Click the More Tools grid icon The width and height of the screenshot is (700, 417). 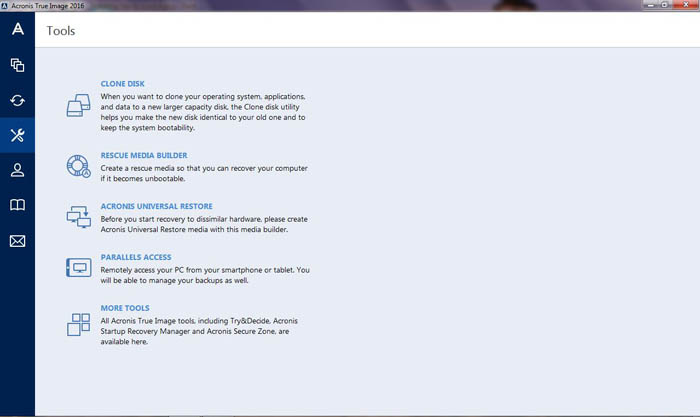click(x=79, y=324)
